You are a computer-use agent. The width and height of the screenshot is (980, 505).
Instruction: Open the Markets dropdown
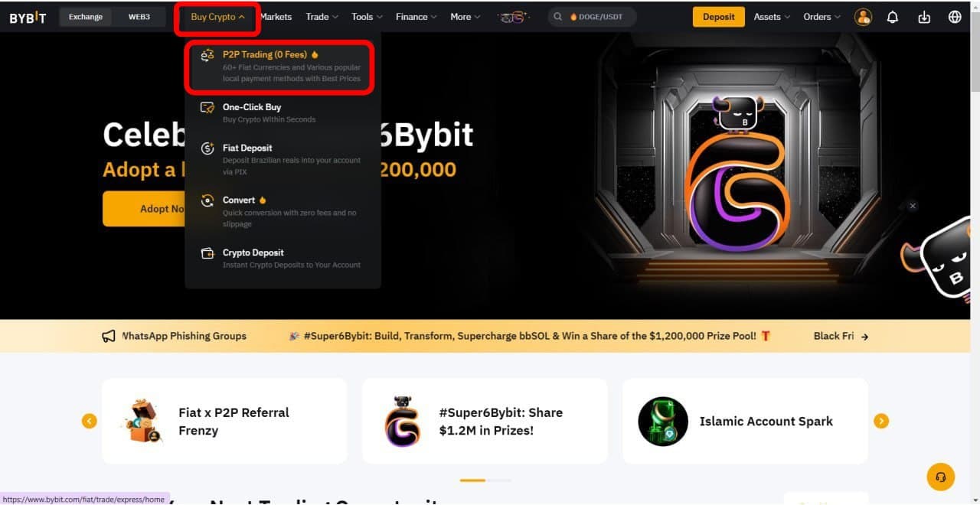click(275, 16)
